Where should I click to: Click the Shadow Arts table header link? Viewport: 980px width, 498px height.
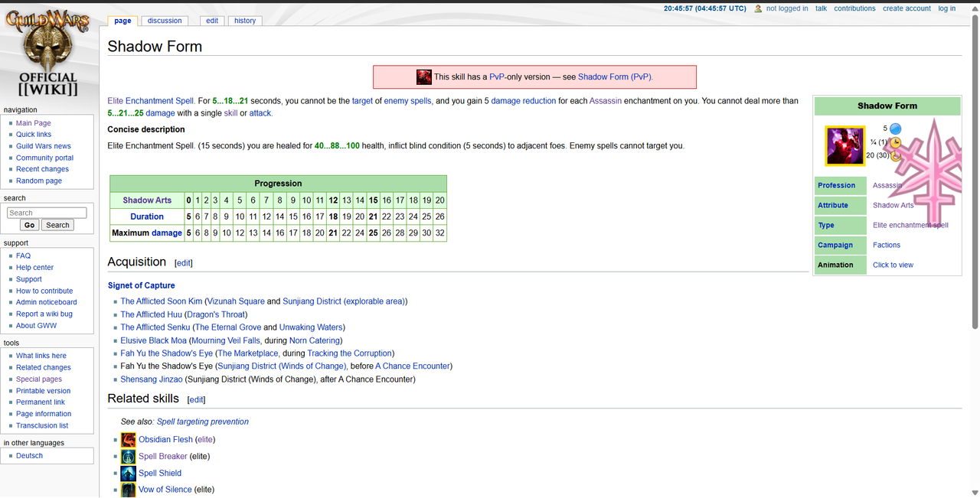pyautogui.click(x=147, y=200)
